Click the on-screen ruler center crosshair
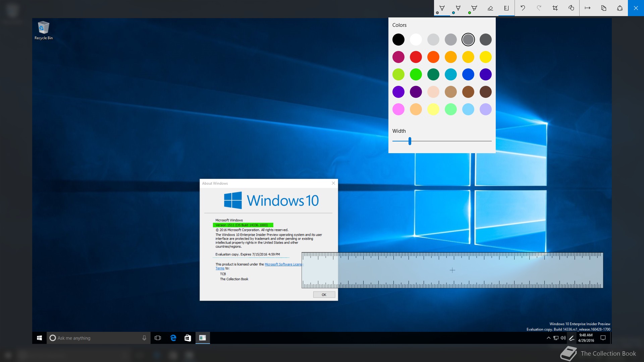Screen dimensions: 644x362 coord(452,270)
